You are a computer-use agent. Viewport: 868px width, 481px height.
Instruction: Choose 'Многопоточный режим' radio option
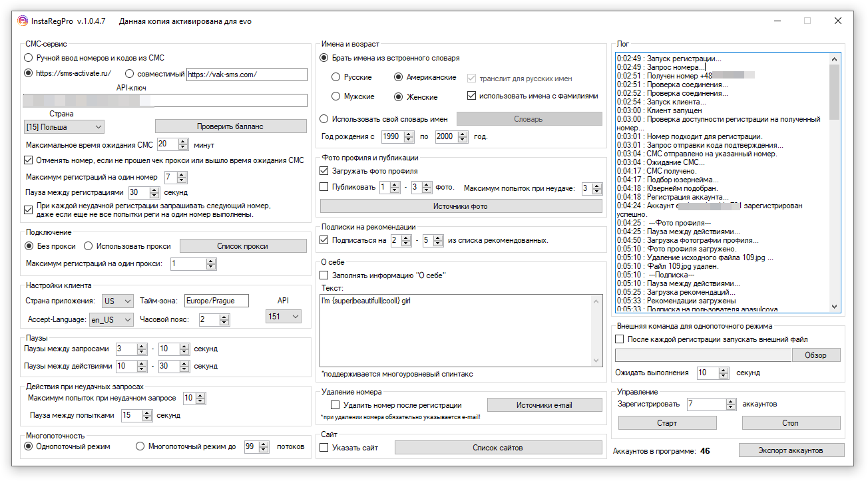coord(140,446)
